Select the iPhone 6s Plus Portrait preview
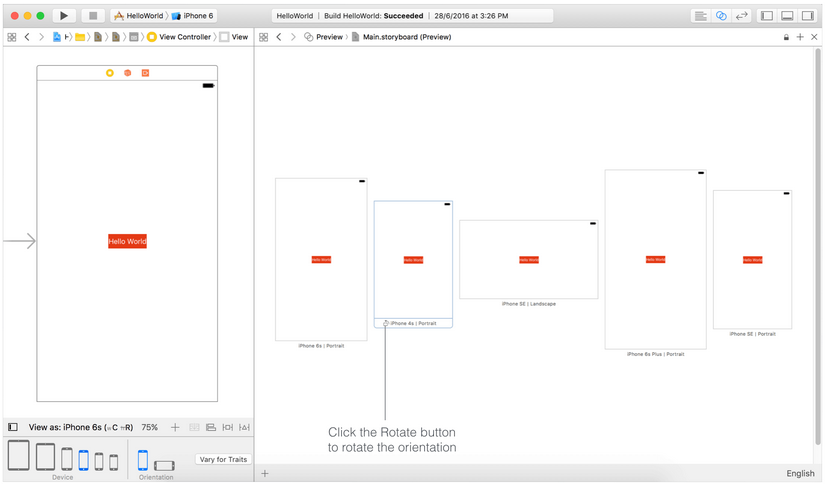This screenshot has height=487, width=827. tap(656, 259)
